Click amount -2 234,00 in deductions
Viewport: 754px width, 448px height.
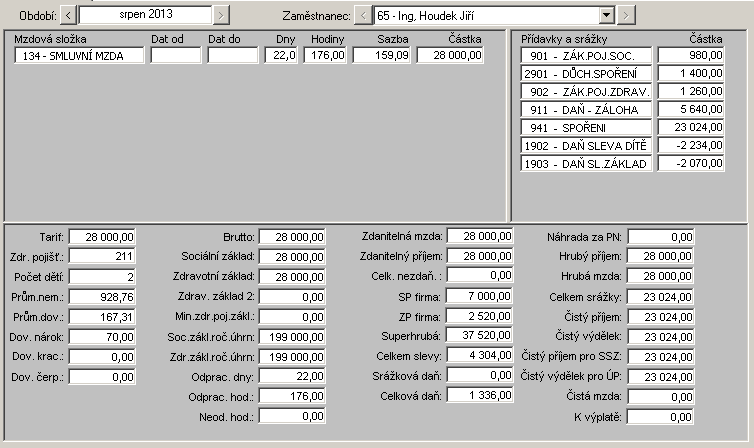click(691, 146)
